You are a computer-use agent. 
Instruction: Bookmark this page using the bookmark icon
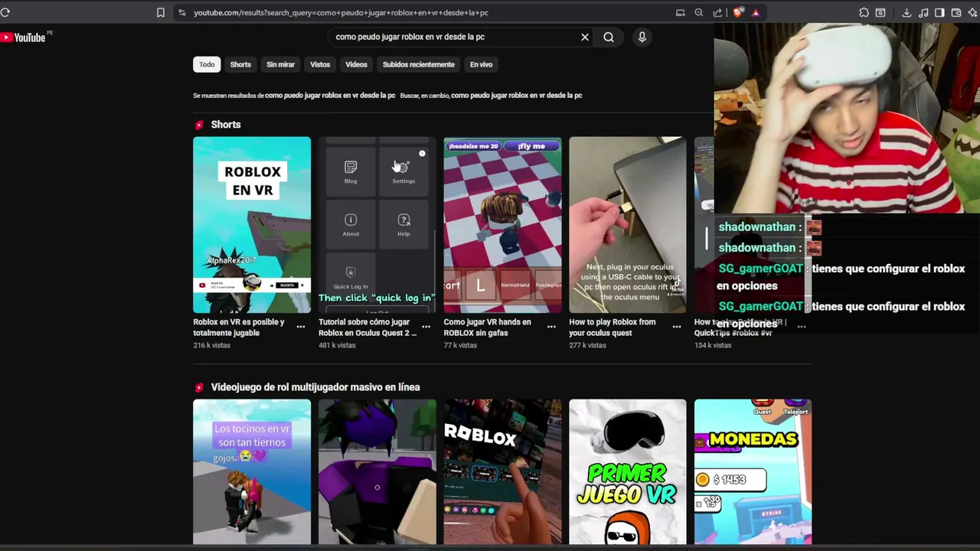pos(161,12)
